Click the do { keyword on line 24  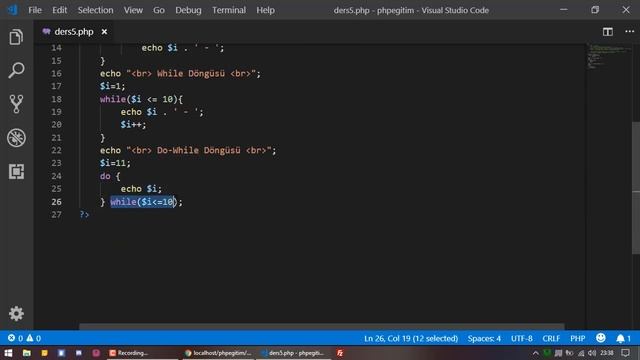point(110,176)
